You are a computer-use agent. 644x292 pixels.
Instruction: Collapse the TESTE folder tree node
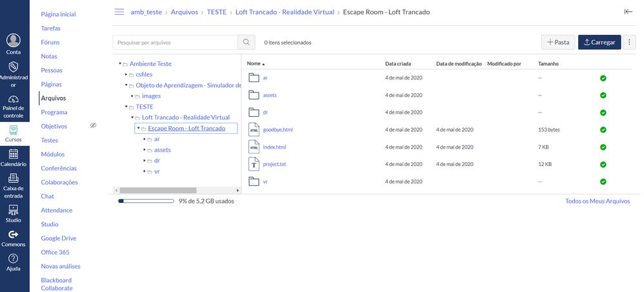[126, 107]
